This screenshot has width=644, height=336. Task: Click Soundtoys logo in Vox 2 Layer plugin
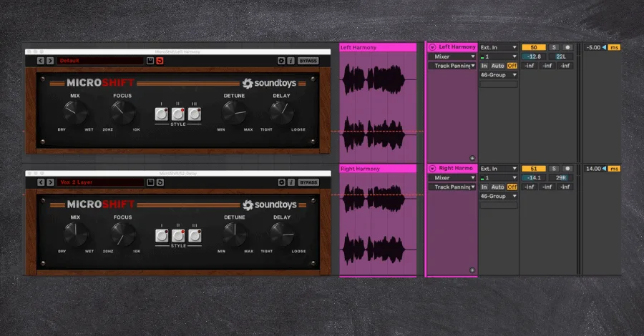click(270, 204)
